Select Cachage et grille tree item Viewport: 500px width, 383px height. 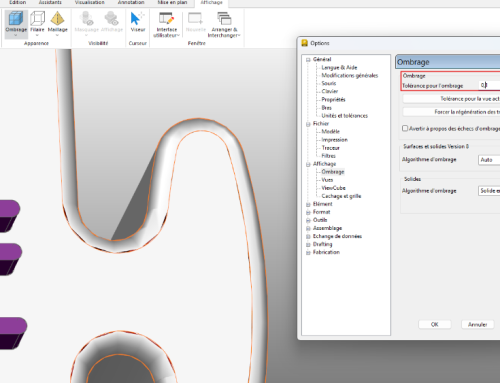(x=341, y=196)
